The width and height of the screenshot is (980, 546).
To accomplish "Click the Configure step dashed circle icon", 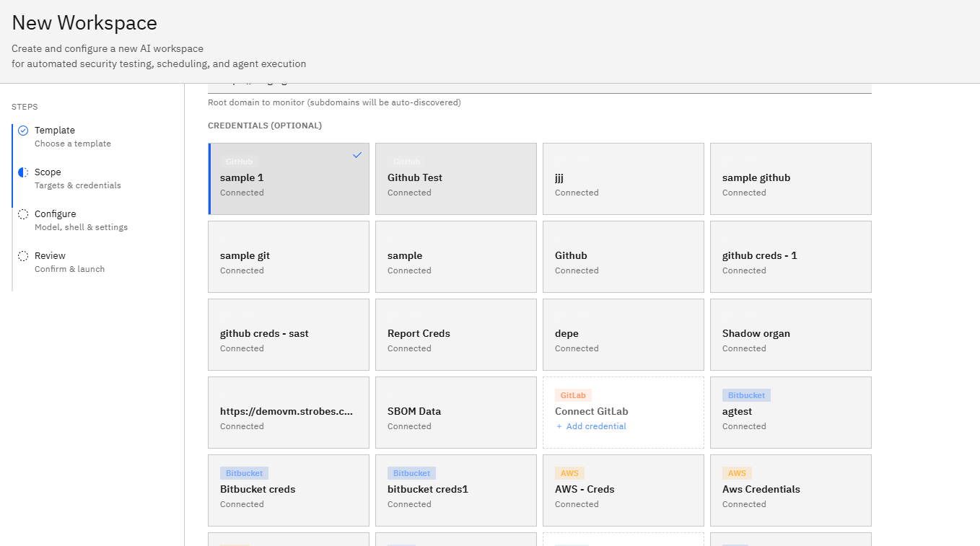I will click(x=23, y=214).
